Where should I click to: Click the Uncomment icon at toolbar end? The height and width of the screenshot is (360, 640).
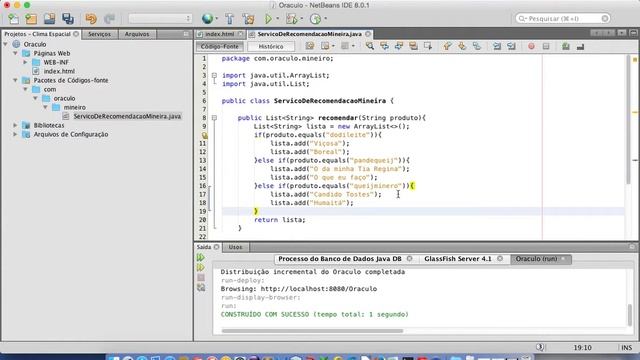click(x=580, y=47)
